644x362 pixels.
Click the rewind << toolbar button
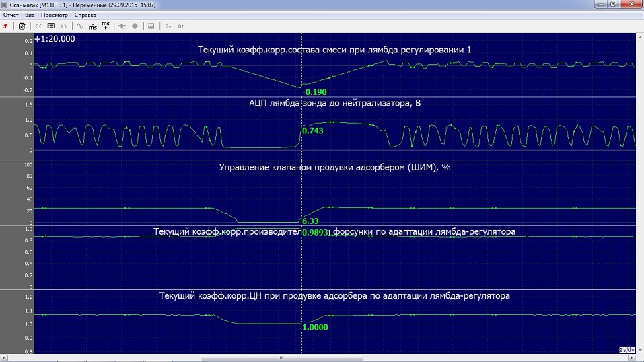pos(38,26)
